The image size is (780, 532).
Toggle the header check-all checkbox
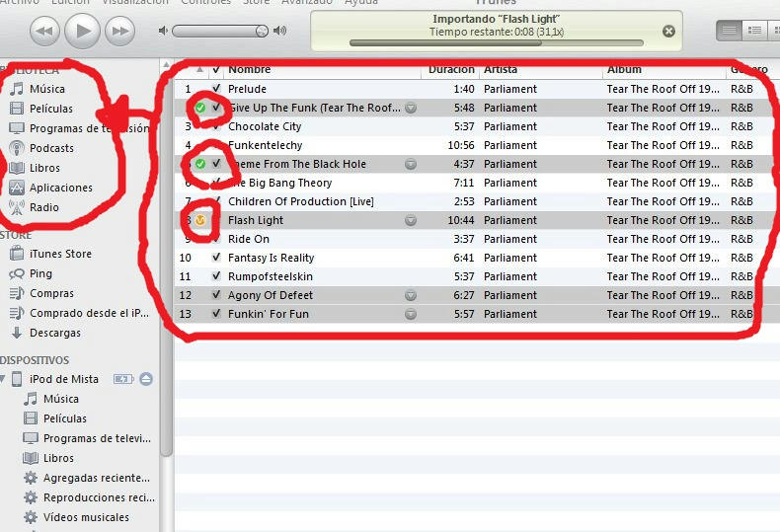coord(216,70)
